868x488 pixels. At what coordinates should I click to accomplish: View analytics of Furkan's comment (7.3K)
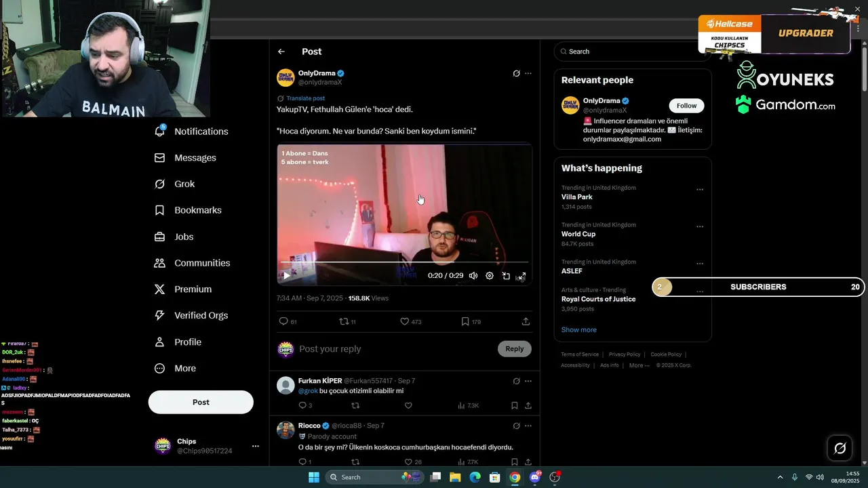468,405
